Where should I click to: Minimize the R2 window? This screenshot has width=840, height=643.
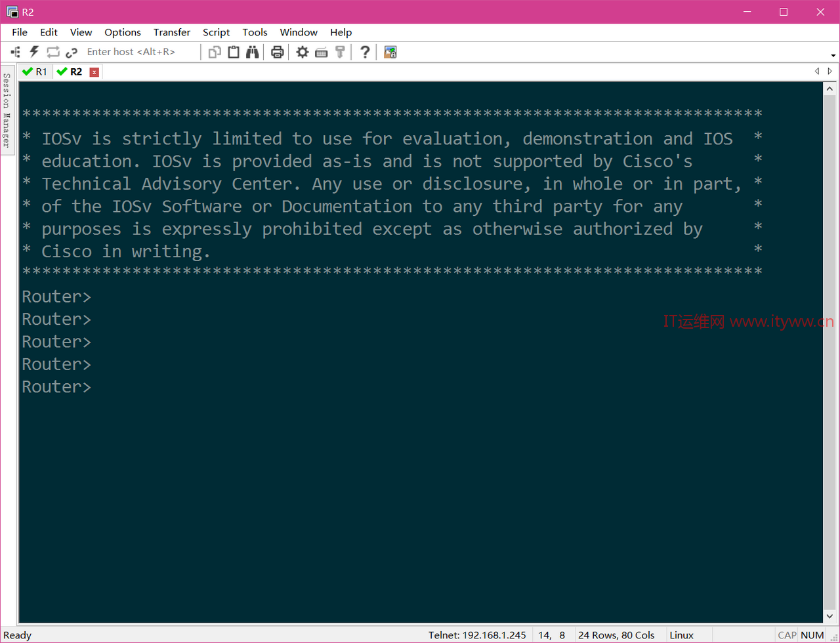(x=746, y=12)
